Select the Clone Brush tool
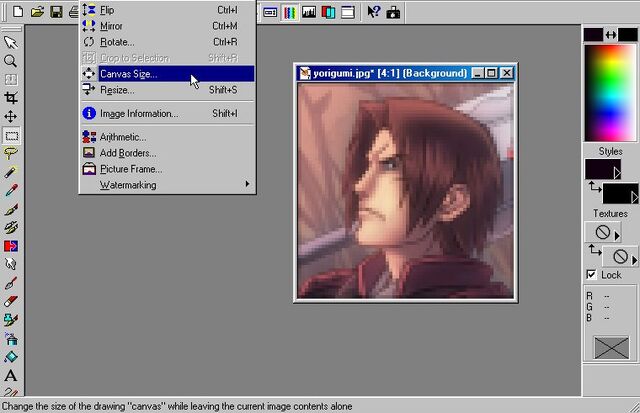Viewport: 640px width, 413px height. pos(11,228)
